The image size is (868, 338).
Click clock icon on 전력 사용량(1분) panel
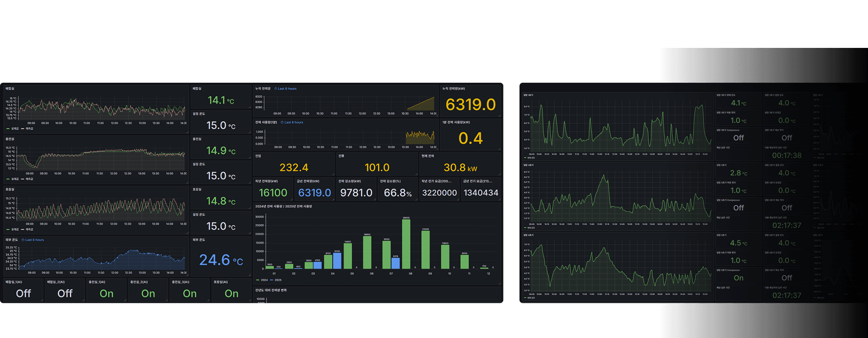click(282, 122)
